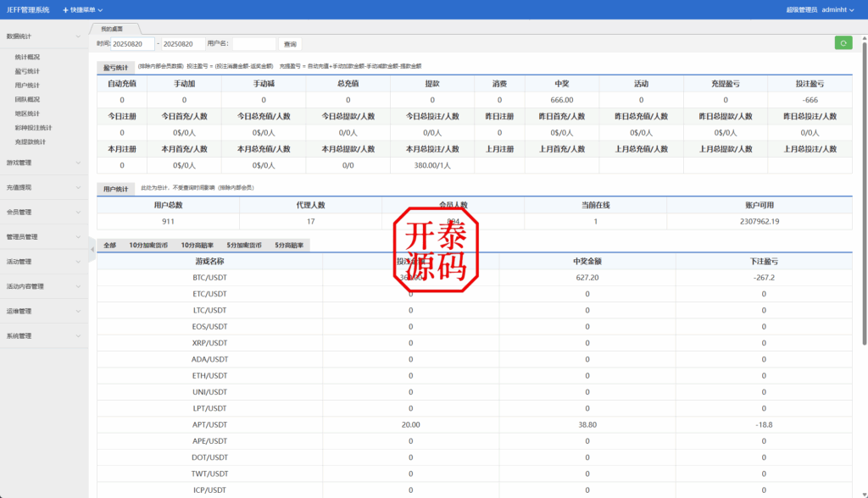This screenshot has height=498, width=868.
Task: Select the 全部 filter tab
Action: (x=109, y=244)
